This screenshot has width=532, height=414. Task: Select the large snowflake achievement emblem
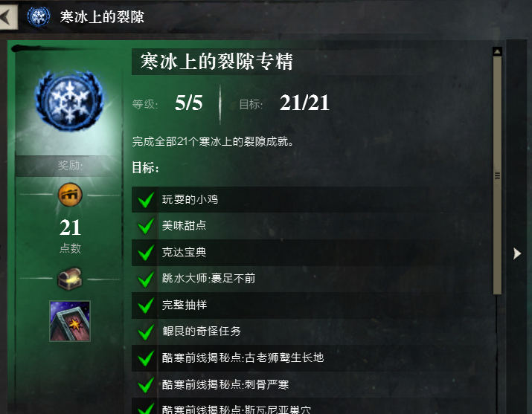(x=69, y=100)
